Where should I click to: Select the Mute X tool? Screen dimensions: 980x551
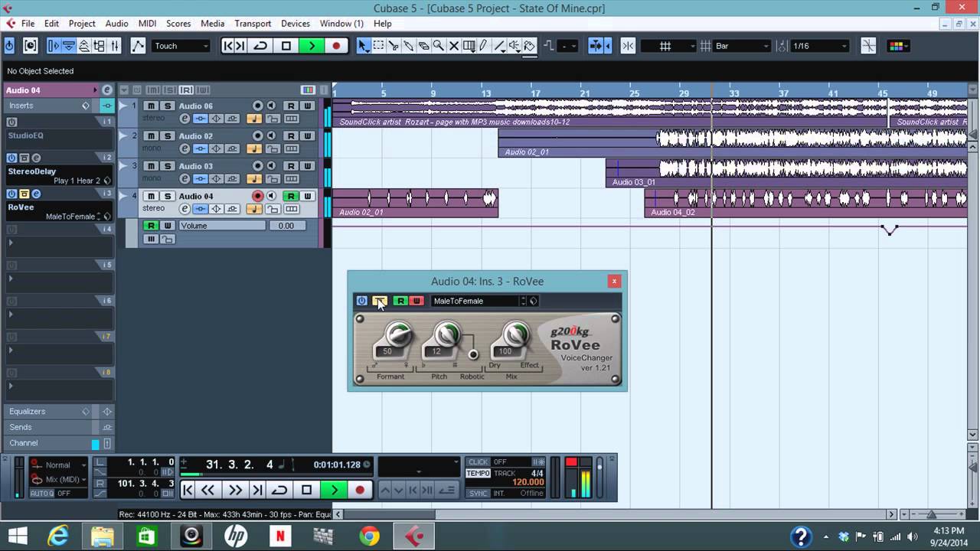click(x=454, y=46)
